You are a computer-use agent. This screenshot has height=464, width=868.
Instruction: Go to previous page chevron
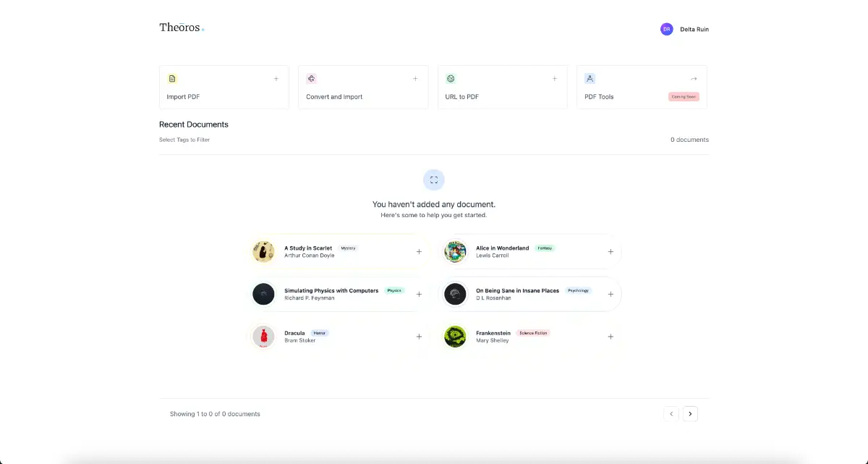671,414
